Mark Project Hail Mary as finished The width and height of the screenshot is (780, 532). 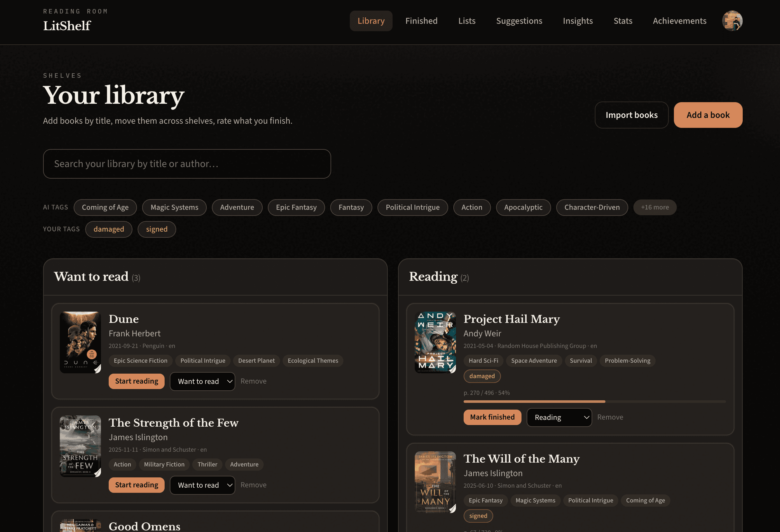pos(492,417)
